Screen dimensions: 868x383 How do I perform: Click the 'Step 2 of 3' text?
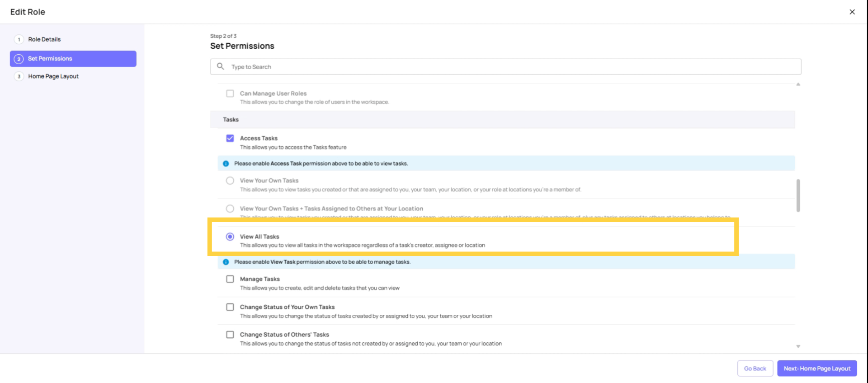(x=223, y=36)
